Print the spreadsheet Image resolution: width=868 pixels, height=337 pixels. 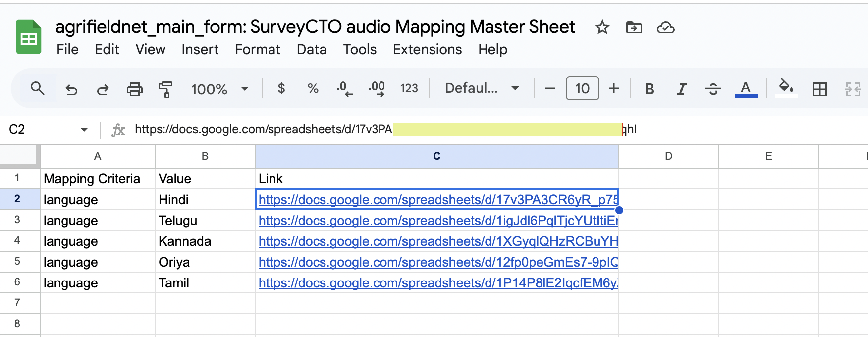point(134,89)
